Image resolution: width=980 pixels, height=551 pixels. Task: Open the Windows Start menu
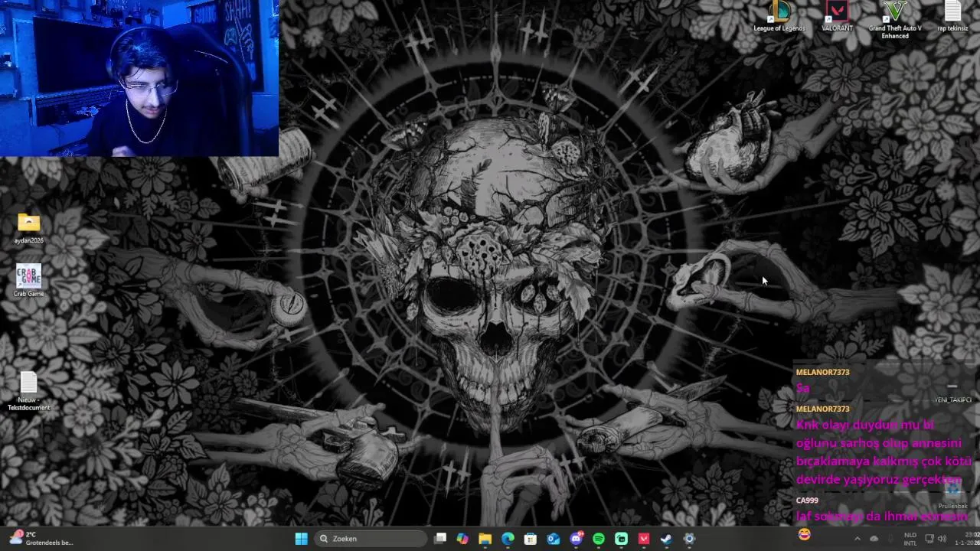pyautogui.click(x=302, y=539)
